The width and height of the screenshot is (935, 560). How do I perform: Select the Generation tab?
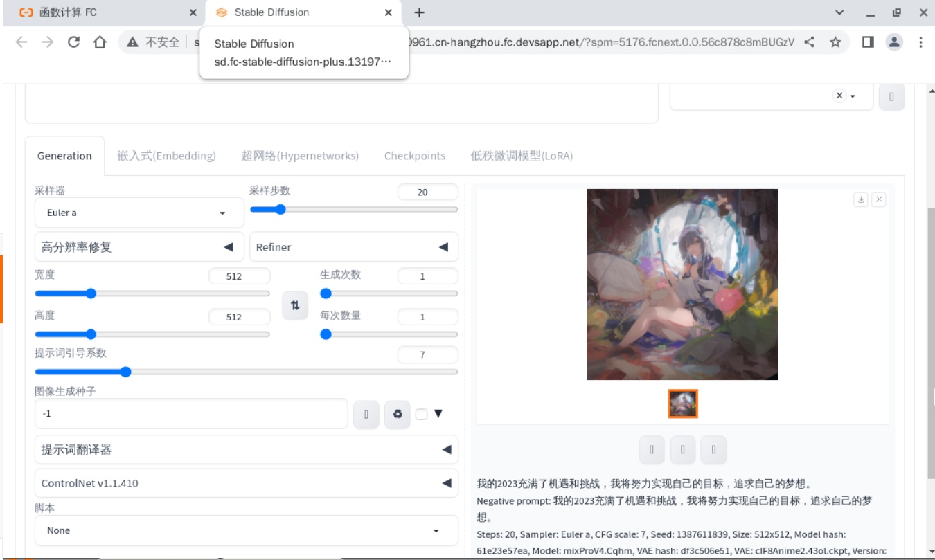[x=64, y=156]
